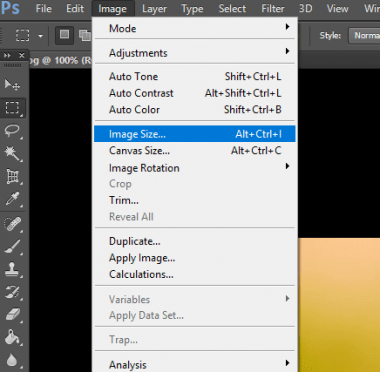Image resolution: width=380 pixels, height=372 pixels.
Task: Select the Eraser tool
Action: tap(12, 315)
